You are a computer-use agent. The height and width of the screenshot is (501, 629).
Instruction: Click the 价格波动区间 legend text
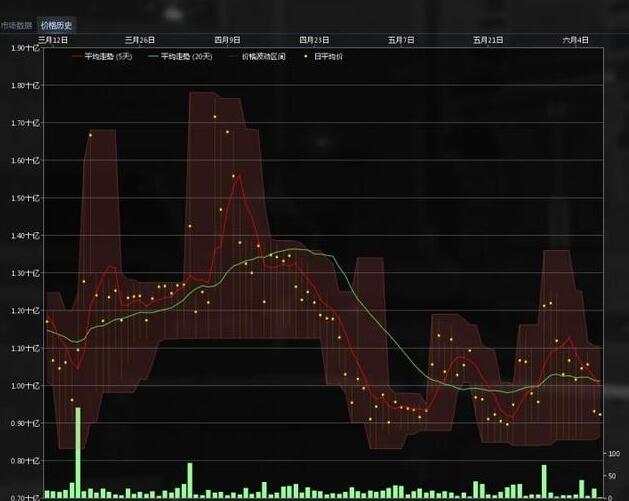click(x=264, y=57)
